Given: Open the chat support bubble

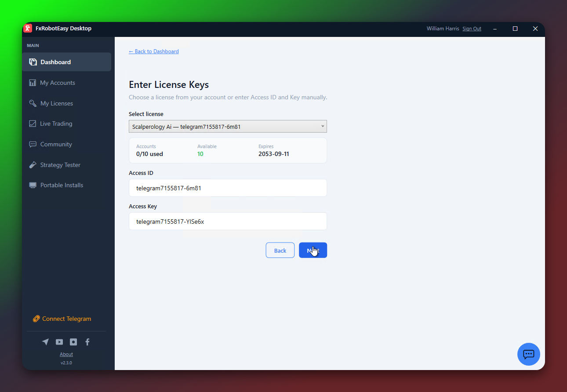Looking at the screenshot, I should tap(529, 354).
